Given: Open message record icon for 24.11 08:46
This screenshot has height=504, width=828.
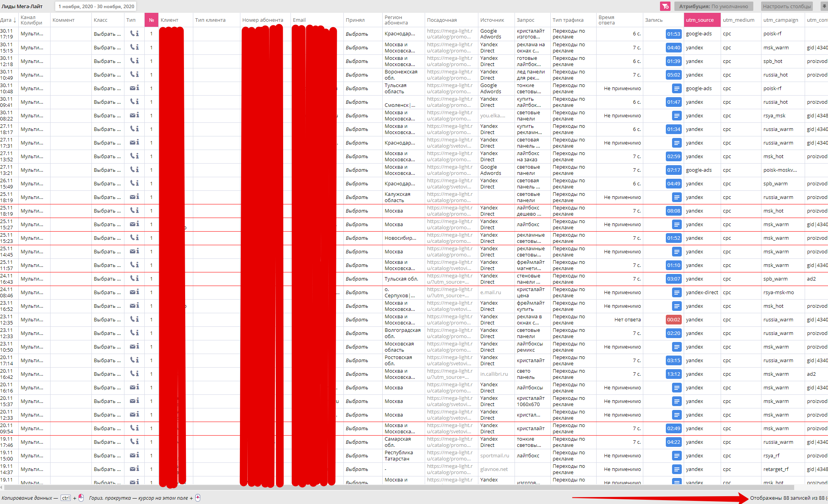Looking at the screenshot, I should pyautogui.click(x=677, y=293).
